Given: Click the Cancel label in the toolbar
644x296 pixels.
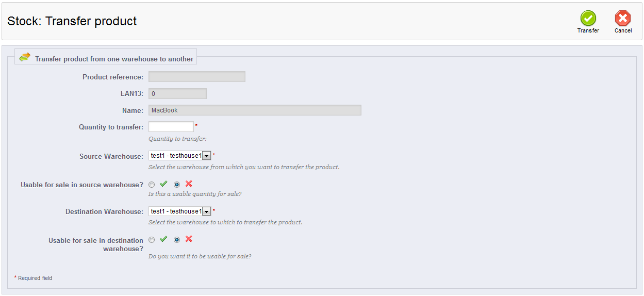Looking at the screenshot, I should pyautogui.click(x=623, y=30).
